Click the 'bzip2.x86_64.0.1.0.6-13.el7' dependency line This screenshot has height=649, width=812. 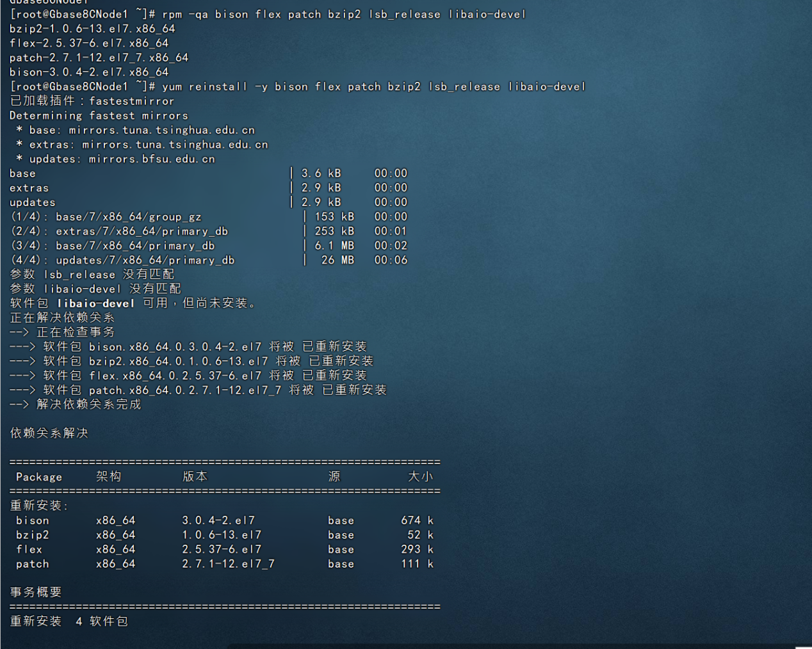tap(191, 362)
